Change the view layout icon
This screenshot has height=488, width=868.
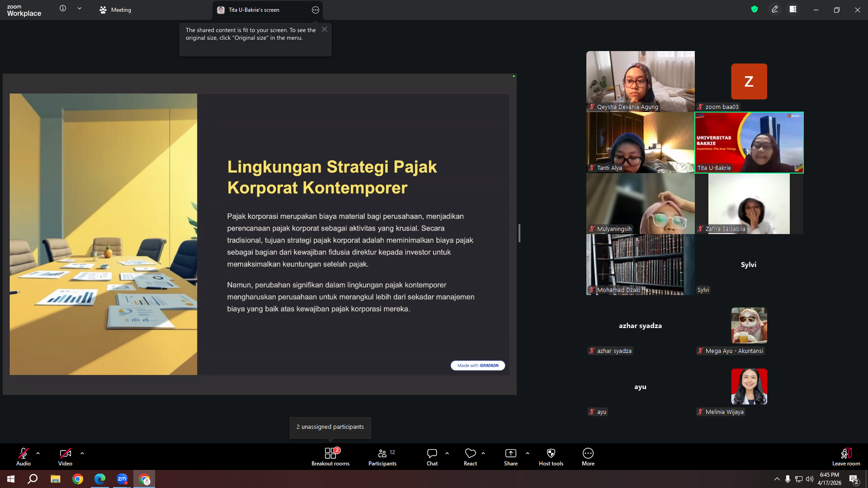[x=793, y=9]
